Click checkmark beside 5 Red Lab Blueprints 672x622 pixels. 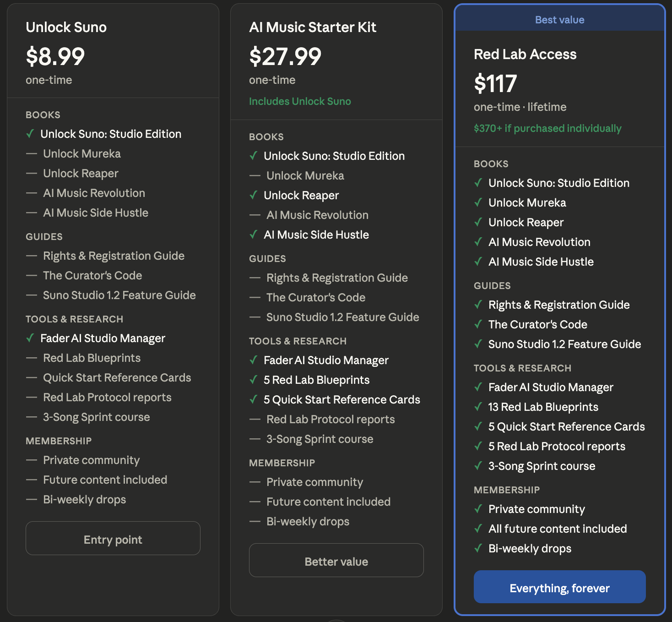tap(254, 380)
